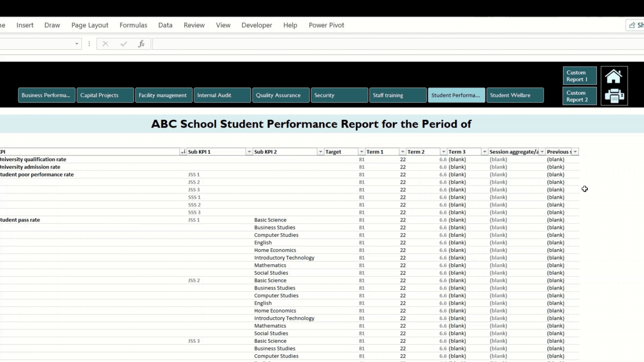644x362 pixels.
Task: Open the Help ribbon tab
Action: pos(290,25)
